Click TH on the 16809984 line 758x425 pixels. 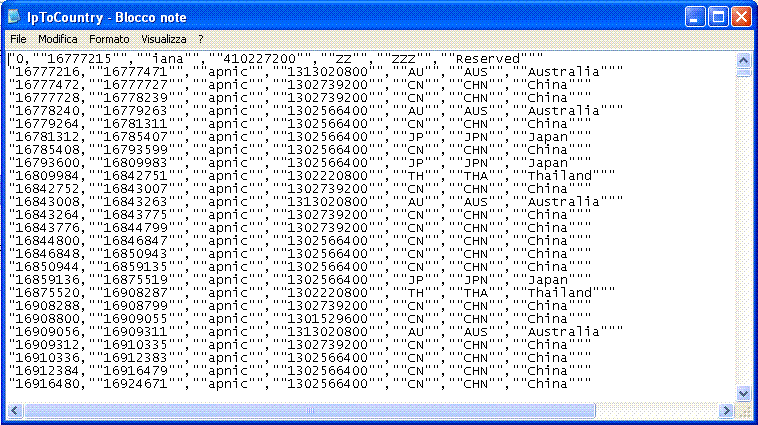416,176
